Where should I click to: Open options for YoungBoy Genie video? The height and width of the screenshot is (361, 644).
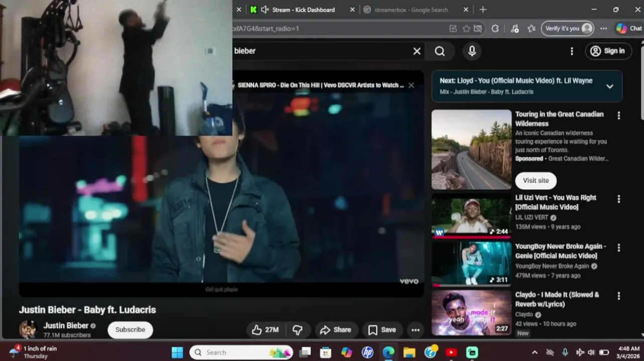coord(618,248)
